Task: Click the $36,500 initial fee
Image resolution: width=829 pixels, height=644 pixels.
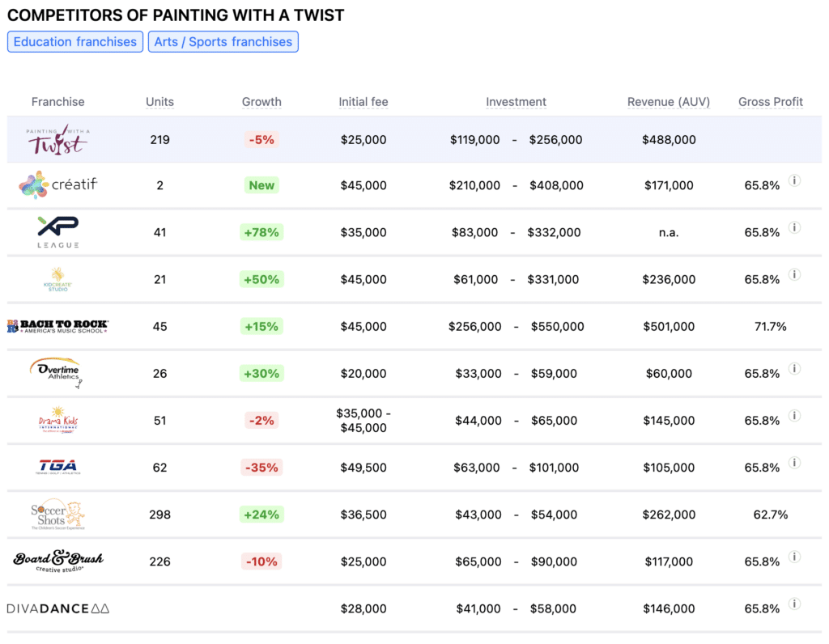Action: click(x=363, y=514)
